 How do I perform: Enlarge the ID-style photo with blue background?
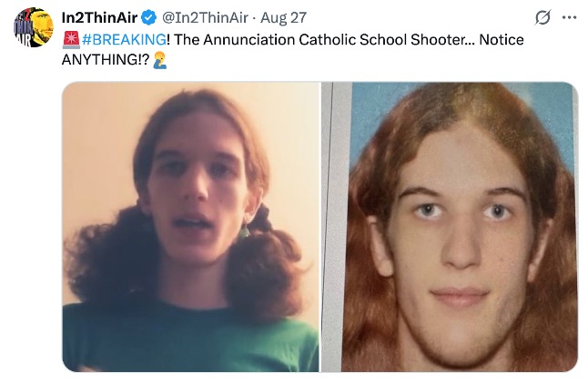pyautogui.click(x=450, y=226)
